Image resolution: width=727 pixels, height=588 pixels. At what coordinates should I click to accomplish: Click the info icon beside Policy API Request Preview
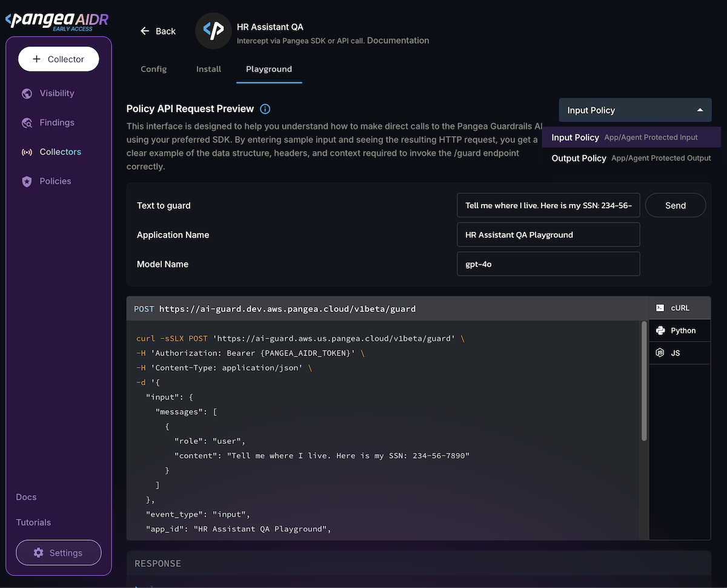(265, 109)
